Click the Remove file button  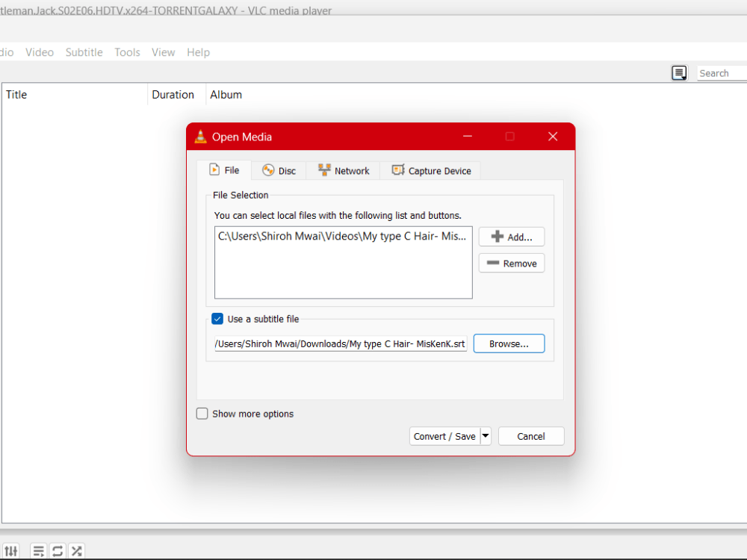pos(512,264)
